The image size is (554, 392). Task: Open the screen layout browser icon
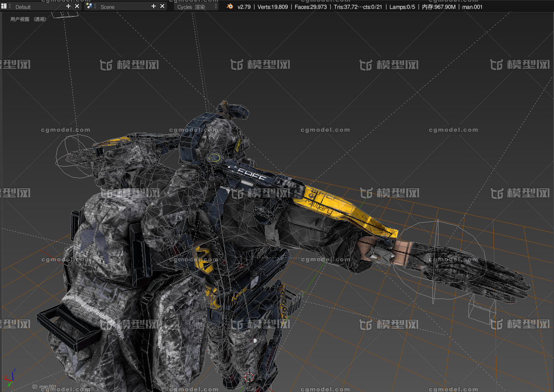pyautogui.click(x=6, y=6)
